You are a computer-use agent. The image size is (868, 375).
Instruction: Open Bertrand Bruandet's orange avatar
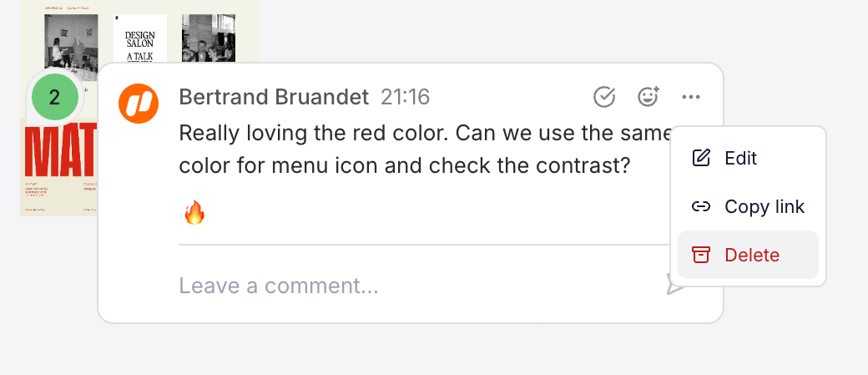[x=139, y=103]
